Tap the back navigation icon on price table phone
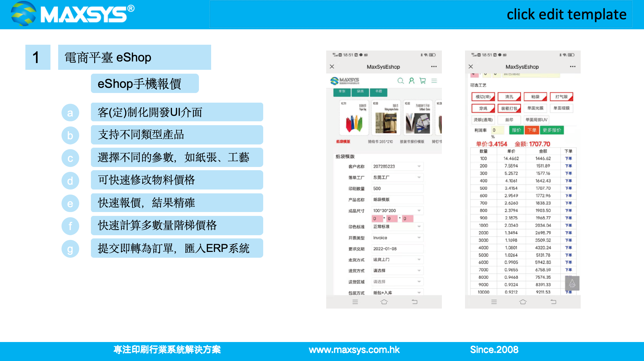 pyautogui.click(x=553, y=302)
